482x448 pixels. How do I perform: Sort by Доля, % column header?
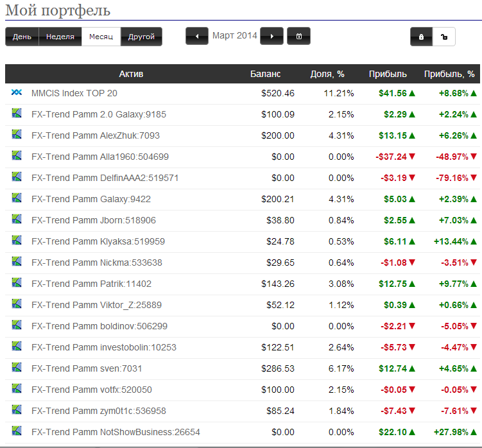(327, 74)
